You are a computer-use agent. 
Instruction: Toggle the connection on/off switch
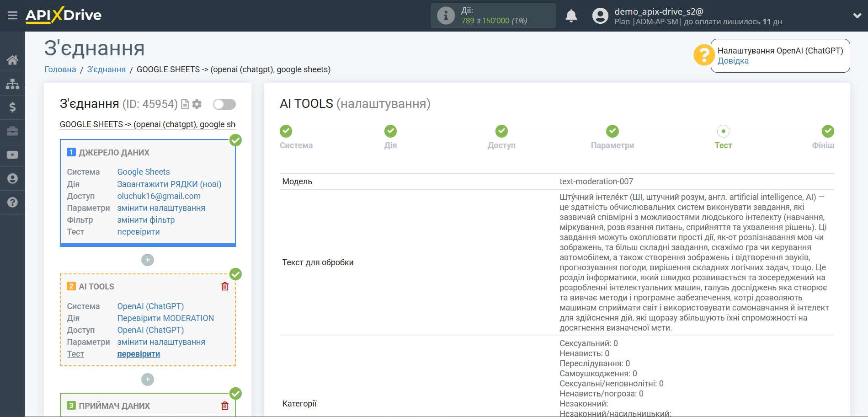[x=224, y=104]
